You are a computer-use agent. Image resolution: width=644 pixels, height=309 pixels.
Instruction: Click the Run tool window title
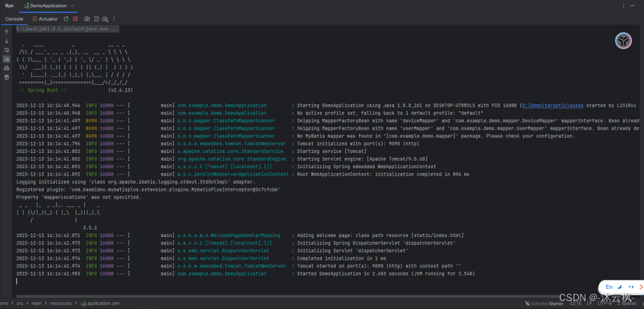9,5
